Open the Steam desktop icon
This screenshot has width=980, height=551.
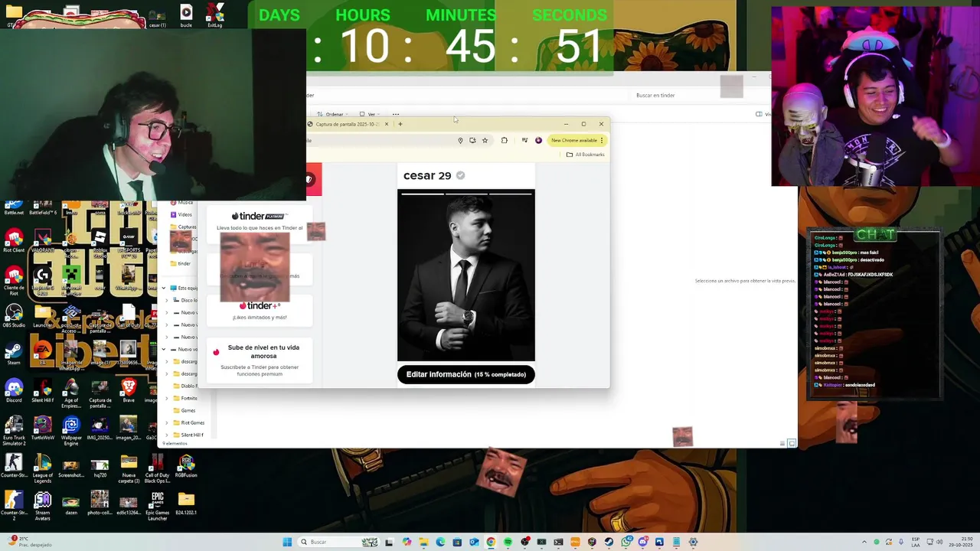pyautogui.click(x=14, y=353)
